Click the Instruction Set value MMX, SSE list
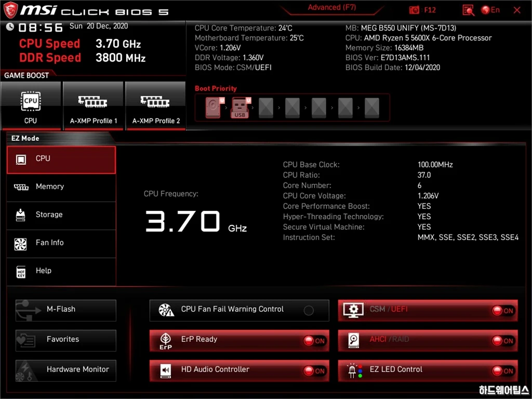 click(468, 237)
